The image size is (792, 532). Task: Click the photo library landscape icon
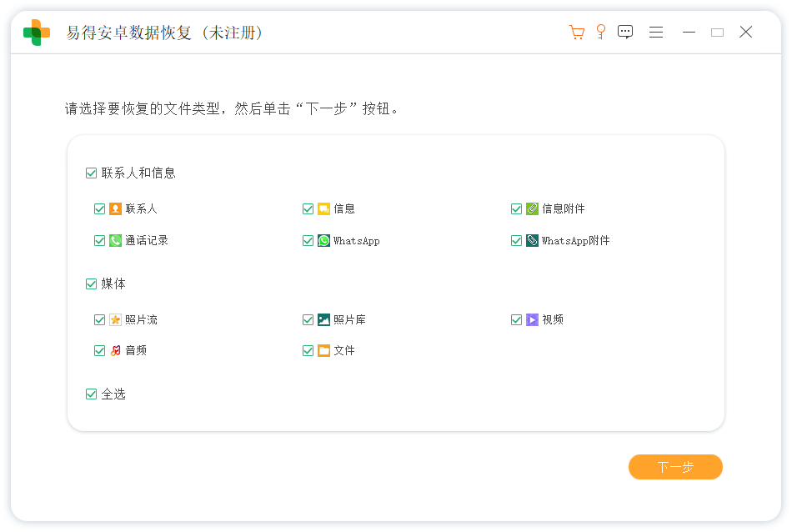click(323, 319)
